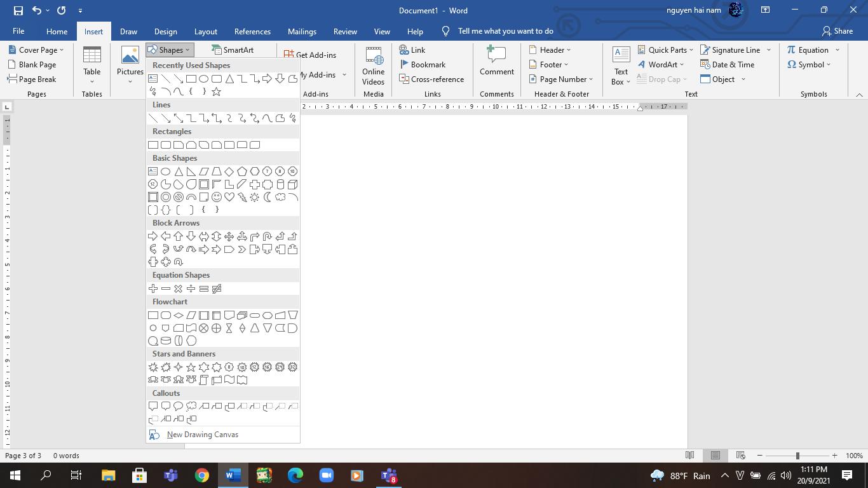
Task: Click the zoom in plus button
Action: tap(834, 456)
